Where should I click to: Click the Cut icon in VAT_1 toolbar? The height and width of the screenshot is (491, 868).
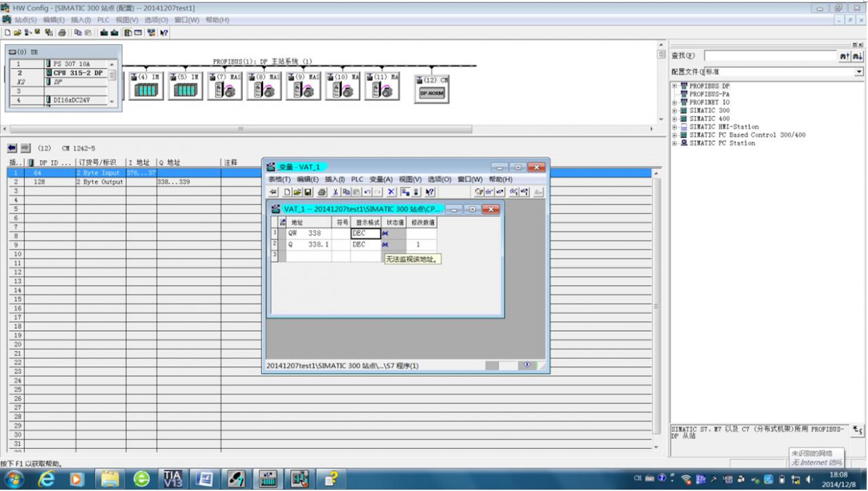pos(336,192)
